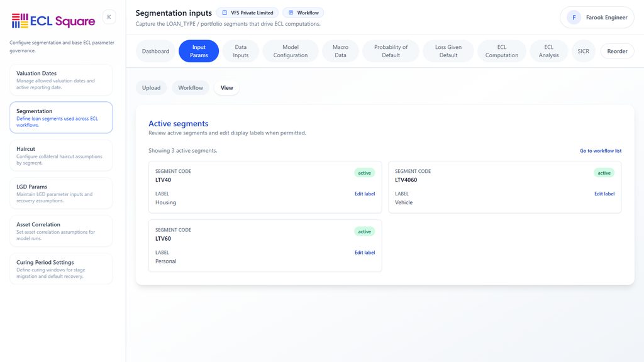Go to the Macro Data tab

click(x=340, y=52)
